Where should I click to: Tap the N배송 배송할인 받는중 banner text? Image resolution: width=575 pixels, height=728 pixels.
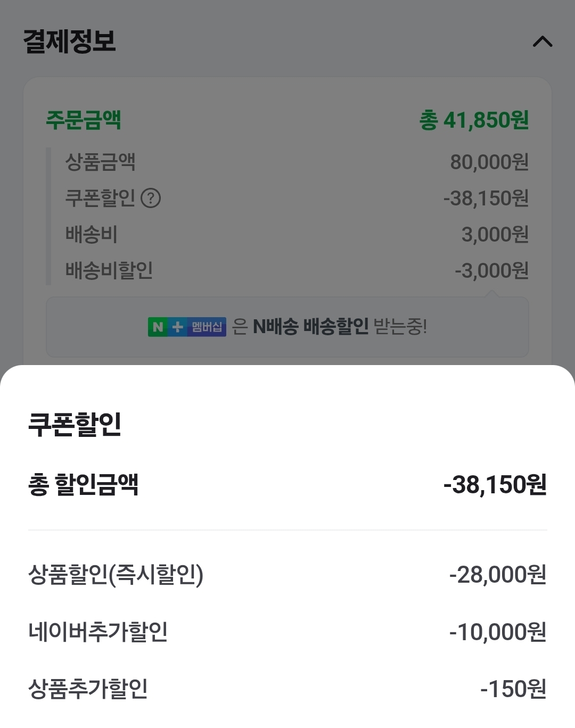point(340,327)
